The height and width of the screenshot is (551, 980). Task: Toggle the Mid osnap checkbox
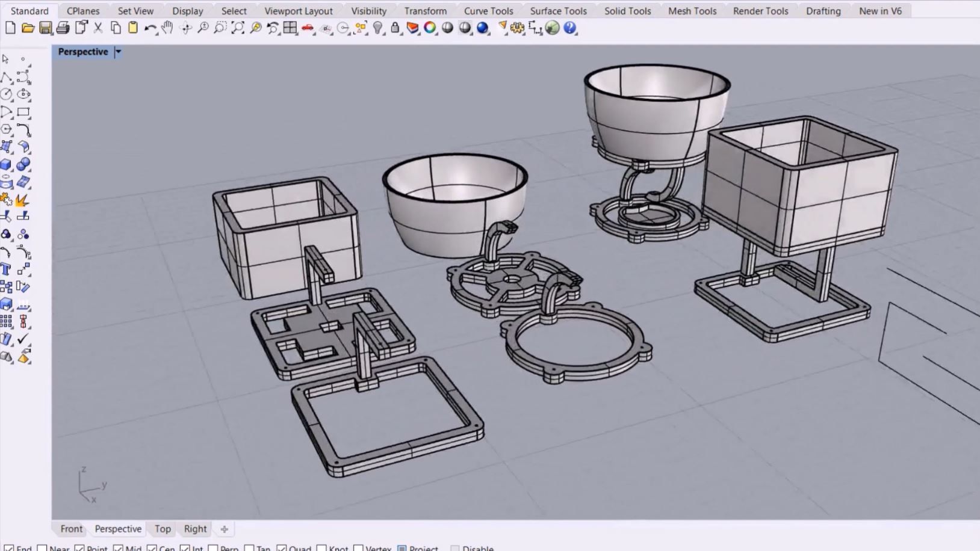118,548
